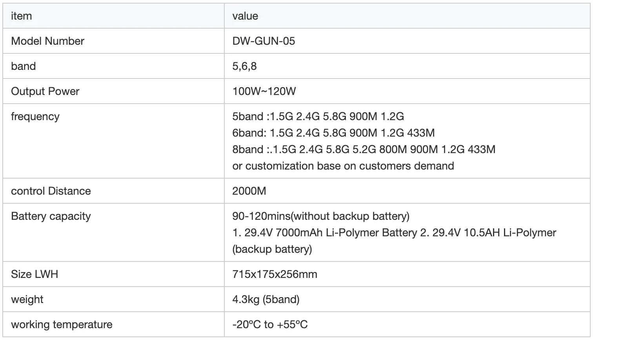Select the 'frequency' row label
This screenshot has width=644, height=347.
pyautogui.click(x=35, y=117)
